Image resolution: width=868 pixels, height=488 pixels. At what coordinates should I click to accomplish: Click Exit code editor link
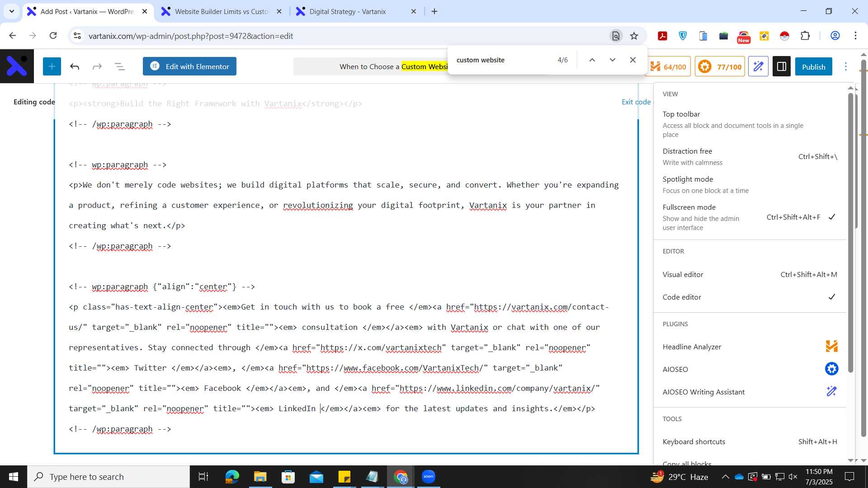tap(636, 102)
